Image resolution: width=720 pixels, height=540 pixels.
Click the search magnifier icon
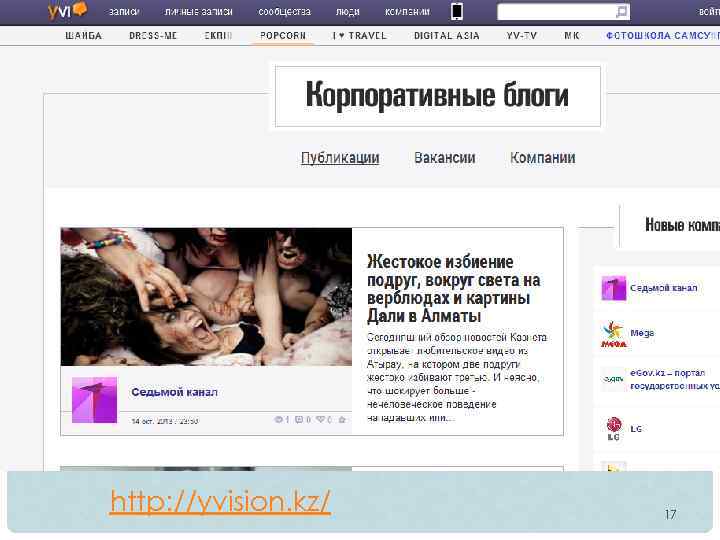pyautogui.click(x=621, y=12)
